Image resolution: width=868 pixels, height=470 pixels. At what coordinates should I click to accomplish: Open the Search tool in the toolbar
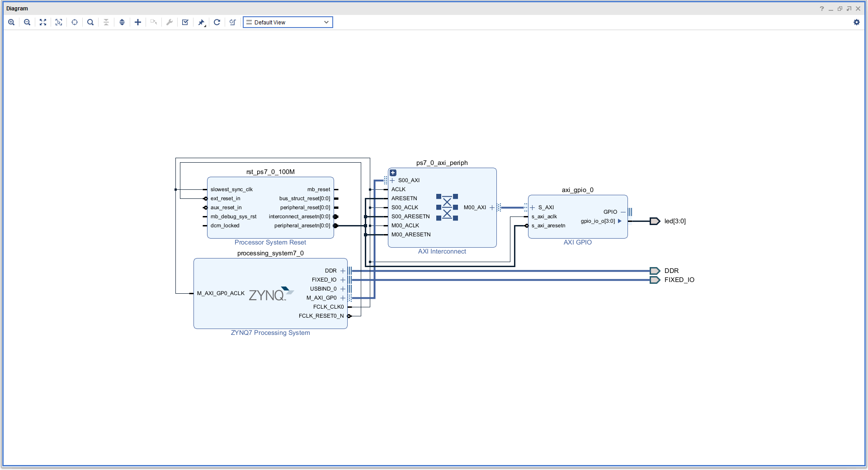pos(90,22)
